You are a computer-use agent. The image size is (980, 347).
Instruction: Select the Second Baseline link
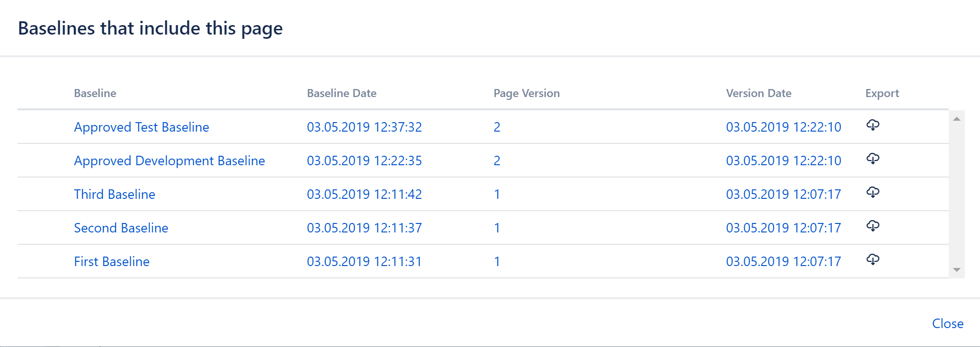[x=121, y=228]
